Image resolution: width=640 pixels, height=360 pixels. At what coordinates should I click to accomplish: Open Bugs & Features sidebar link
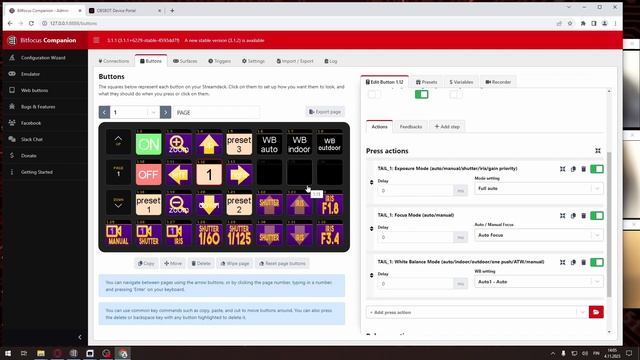[38, 107]
